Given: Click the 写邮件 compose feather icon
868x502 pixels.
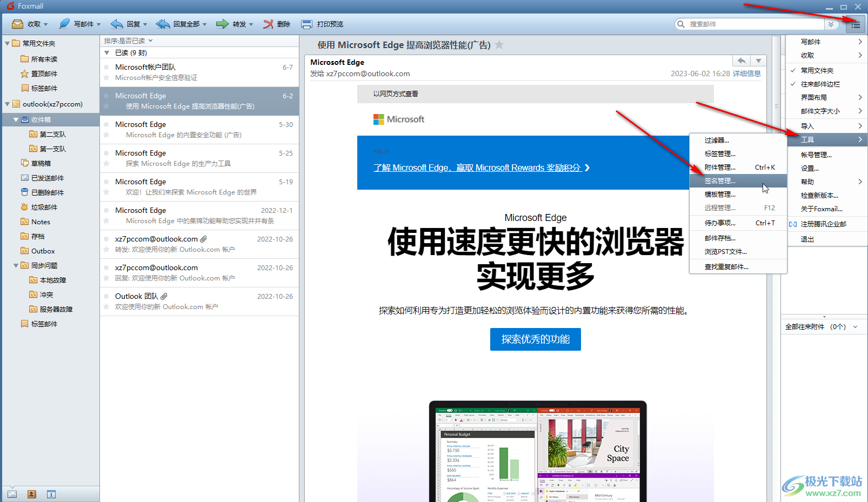Looking at the screenshot, I should tap(64, 24).
